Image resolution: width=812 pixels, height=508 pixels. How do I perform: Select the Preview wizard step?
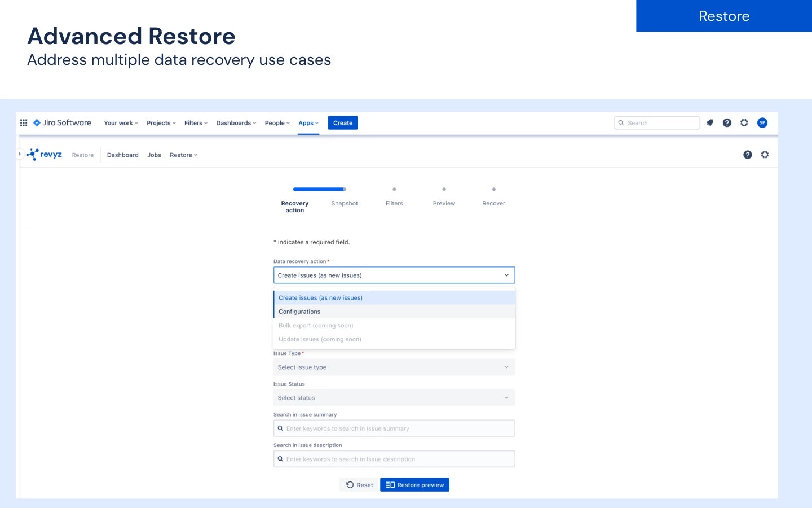coord(444,203)
